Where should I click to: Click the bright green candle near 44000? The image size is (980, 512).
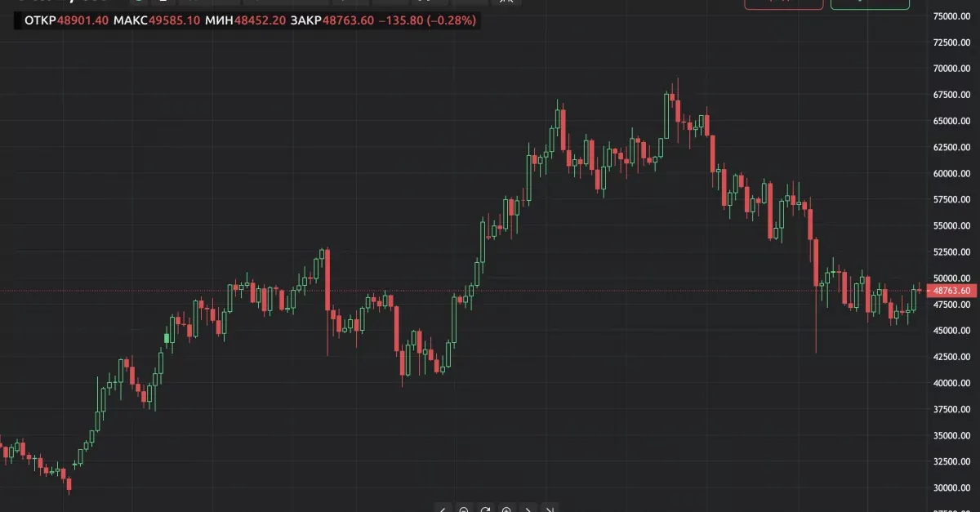click(x=167, y=337)
